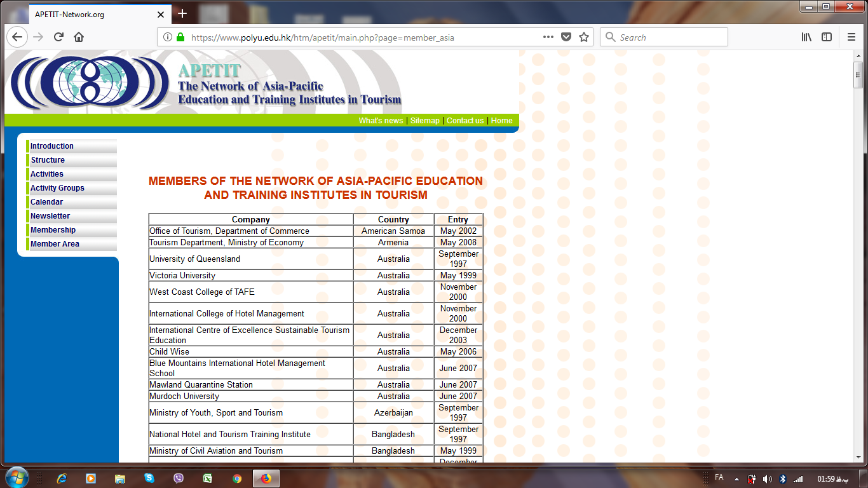
Task: Click the scrollbar down arrow
Action: [x=858, y=456]
